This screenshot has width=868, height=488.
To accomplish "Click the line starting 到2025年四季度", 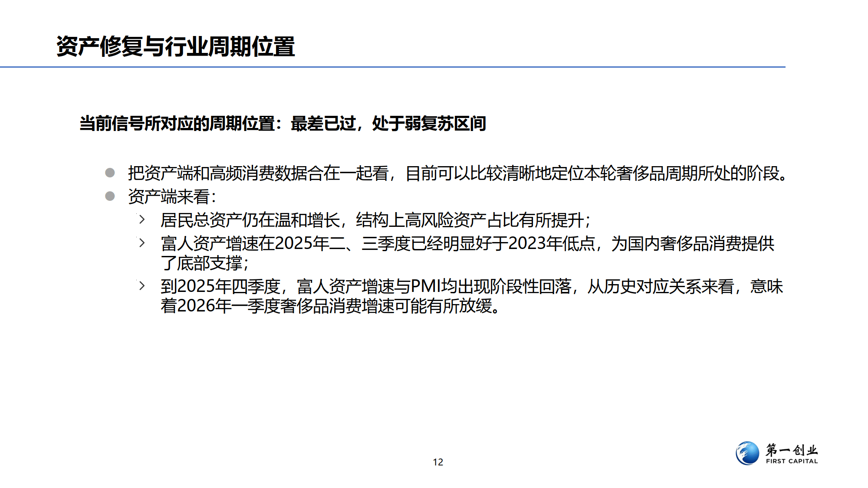I will coord(471,287).
